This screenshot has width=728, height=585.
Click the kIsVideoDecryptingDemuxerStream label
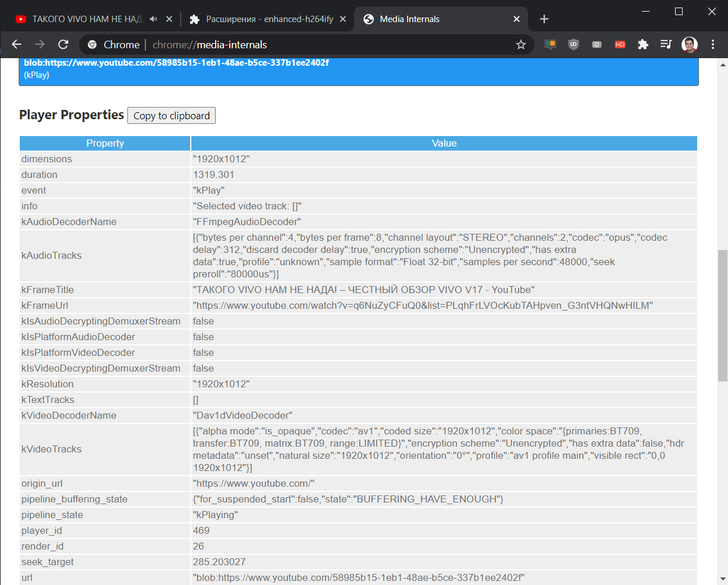click(101, 368)
